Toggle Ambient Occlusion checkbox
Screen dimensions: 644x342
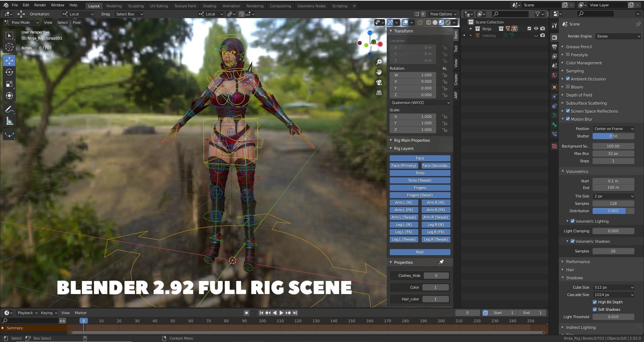(x=568, y=79)
